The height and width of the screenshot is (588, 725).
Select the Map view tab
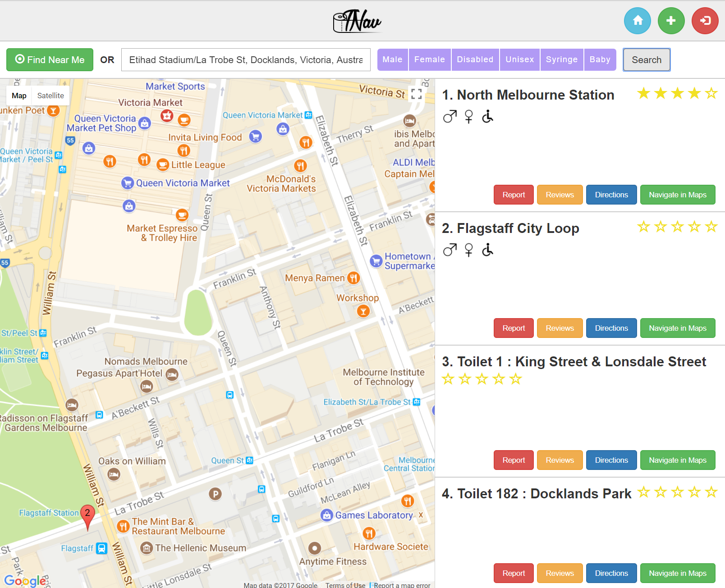[x=19, y=96]
